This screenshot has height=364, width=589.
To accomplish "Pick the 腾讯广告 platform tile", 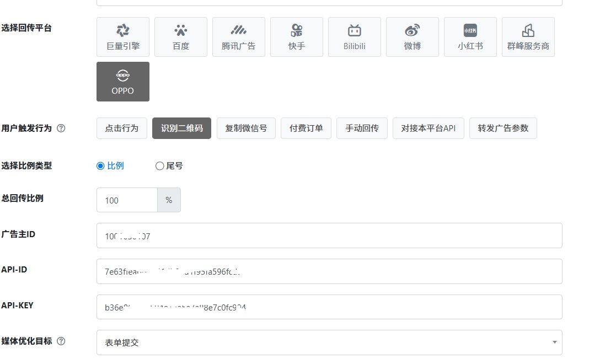I will point(239,37).
